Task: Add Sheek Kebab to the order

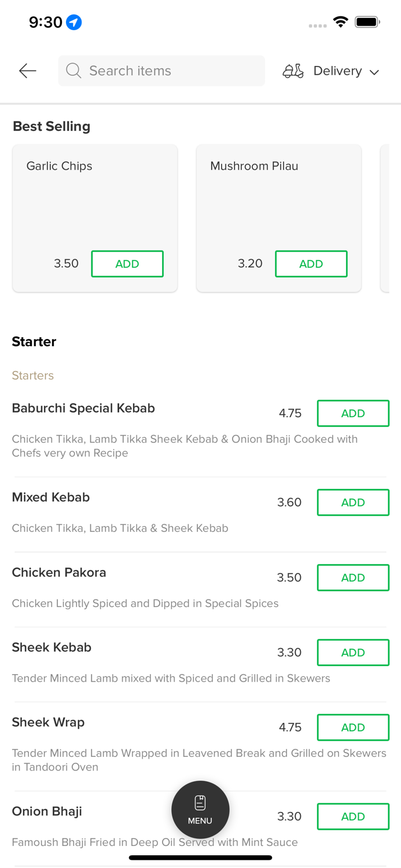Action: pos(353,652)
